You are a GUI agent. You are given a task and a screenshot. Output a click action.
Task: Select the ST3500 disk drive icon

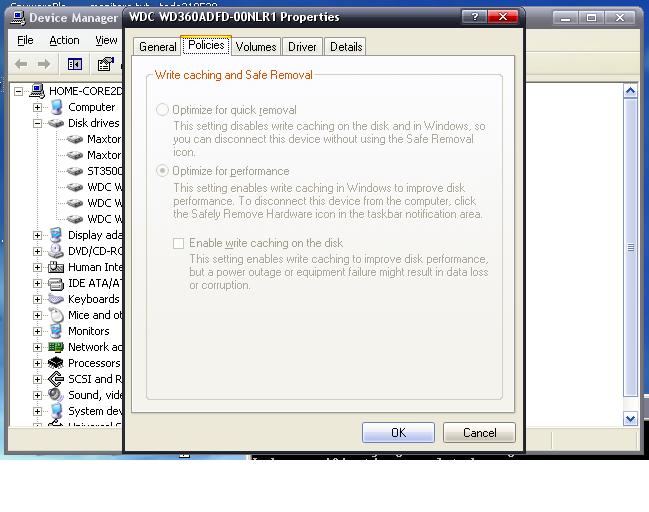pos(75,171)
